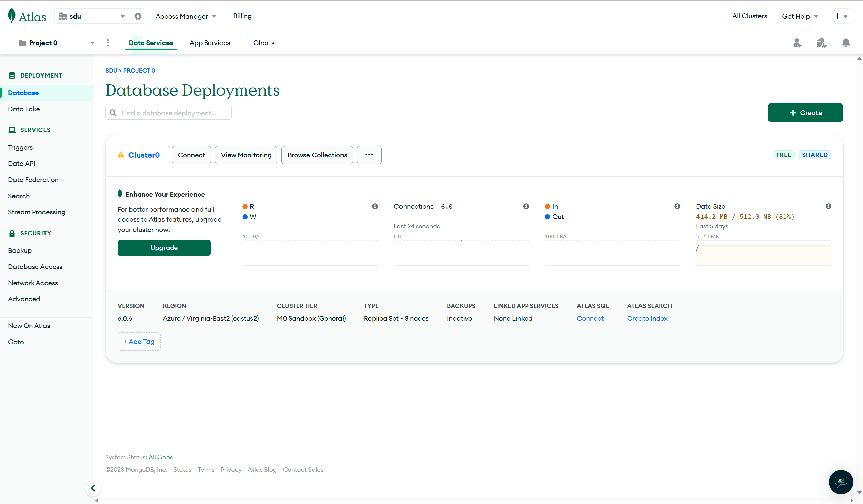This screenshot has width=863, height=504.
Task: Open Goto in sidebar
Action: point(16,342)
